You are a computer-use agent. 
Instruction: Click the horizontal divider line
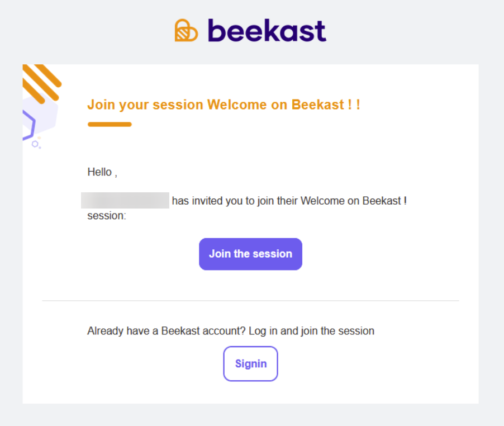coord(250,301)
